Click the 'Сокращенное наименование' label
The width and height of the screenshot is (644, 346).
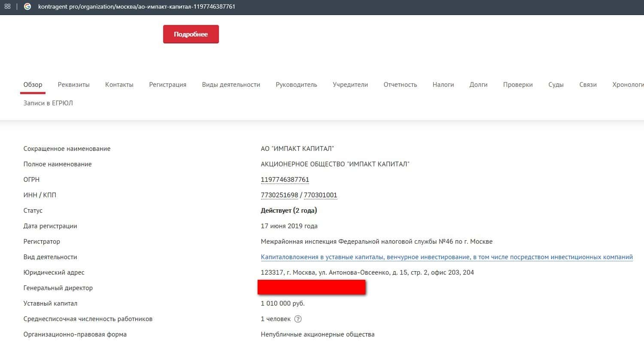[x=67, y=149]
